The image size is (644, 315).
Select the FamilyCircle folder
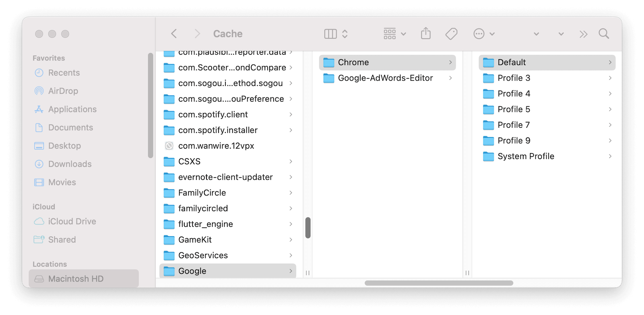coord(228,193)
